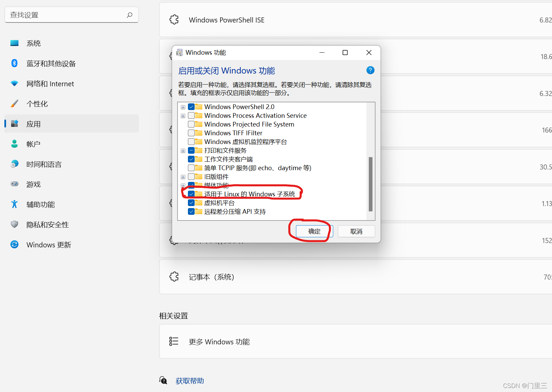Viewport: 552px width, 392px height.
Task: Click the Windows 更新 sync icon
Action: [14, 244]
